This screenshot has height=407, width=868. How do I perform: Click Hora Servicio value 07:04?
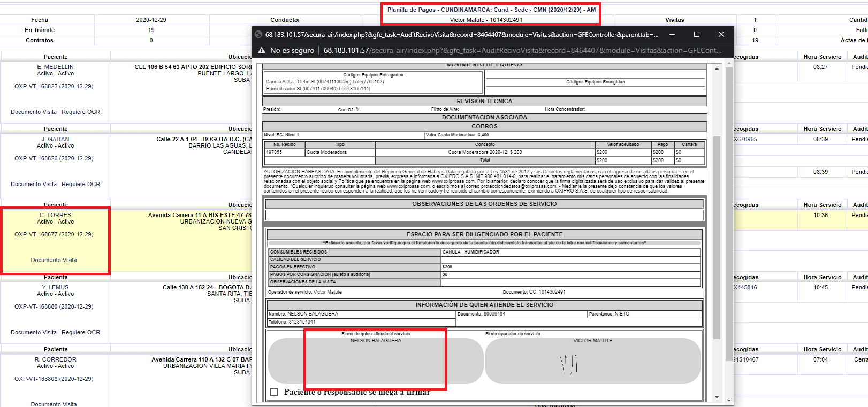pyautogui.click(x=820, y=359)
